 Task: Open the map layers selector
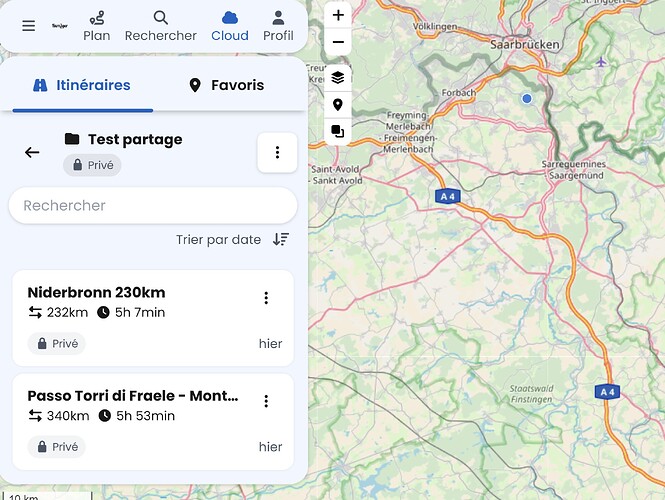click(x=338, y=77)
